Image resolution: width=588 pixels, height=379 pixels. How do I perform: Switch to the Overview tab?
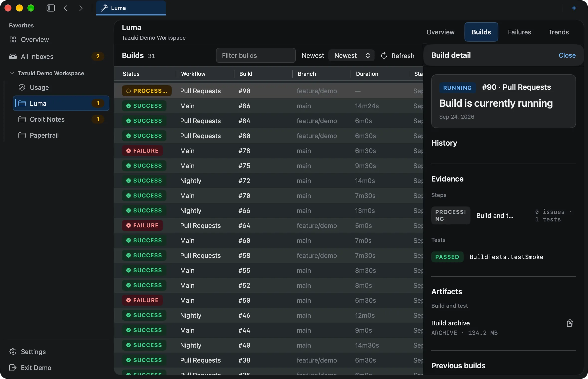pyautogui.click(x=441, y=32)
